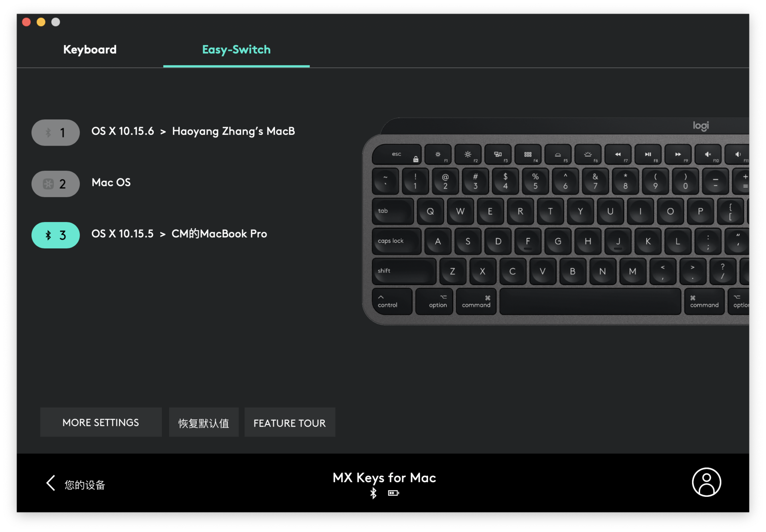Click the left option key
The image size is (766, 532).
click(x=434, y=301)
